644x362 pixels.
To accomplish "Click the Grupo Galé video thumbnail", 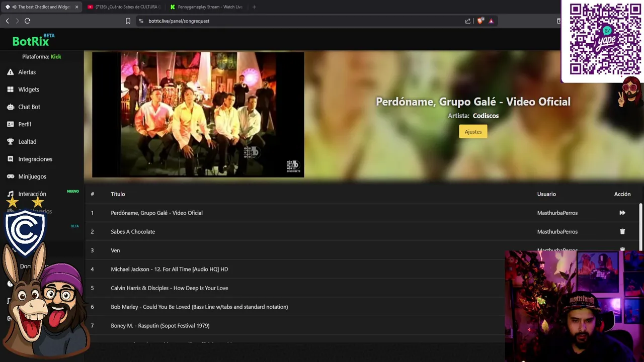I will click(198, 115).
